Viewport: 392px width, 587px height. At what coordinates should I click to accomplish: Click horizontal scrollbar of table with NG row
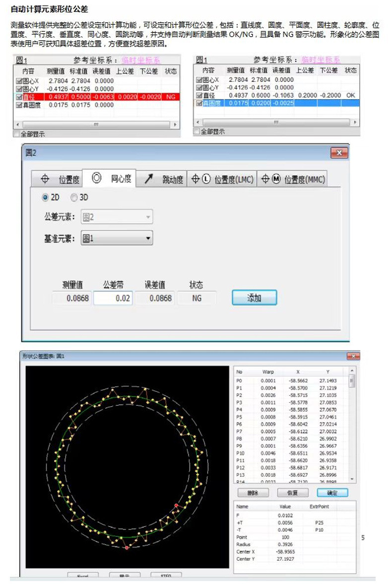(x=96, y=124)
